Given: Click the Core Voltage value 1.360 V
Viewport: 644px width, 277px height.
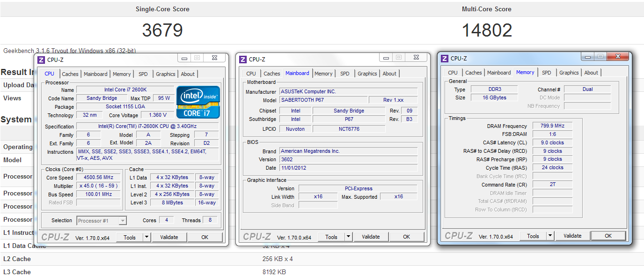Looking at the screenshot, I should (158, 115).
